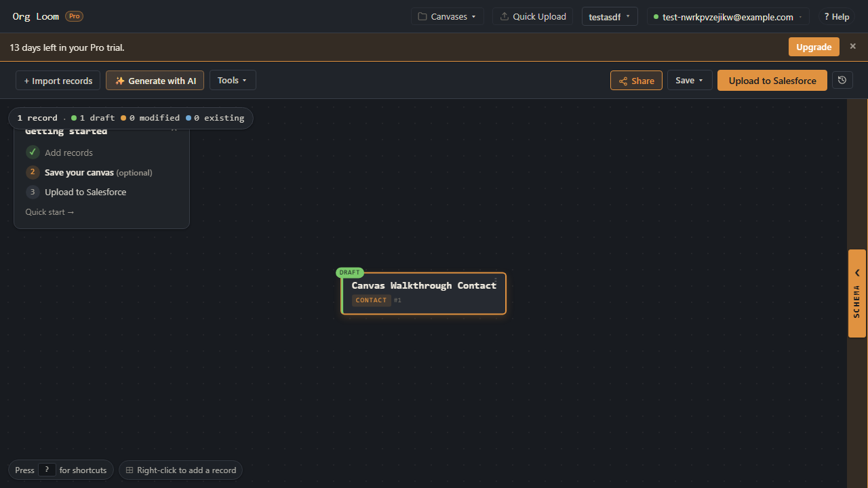
Task: Click the step 3 number badge
Action: coord(33,192)
